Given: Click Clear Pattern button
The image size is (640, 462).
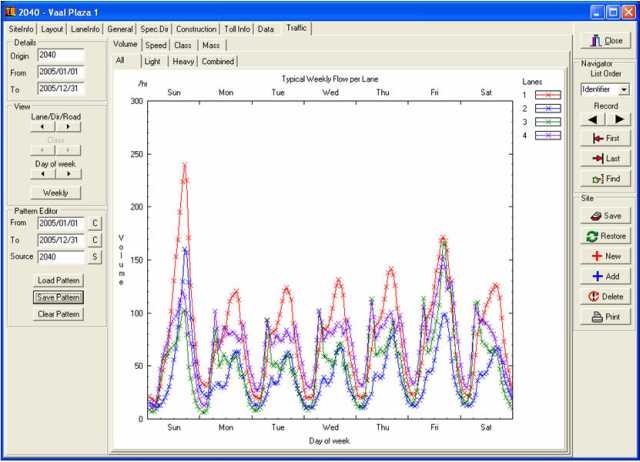Looking at the screenshot, I should [58, 314].
